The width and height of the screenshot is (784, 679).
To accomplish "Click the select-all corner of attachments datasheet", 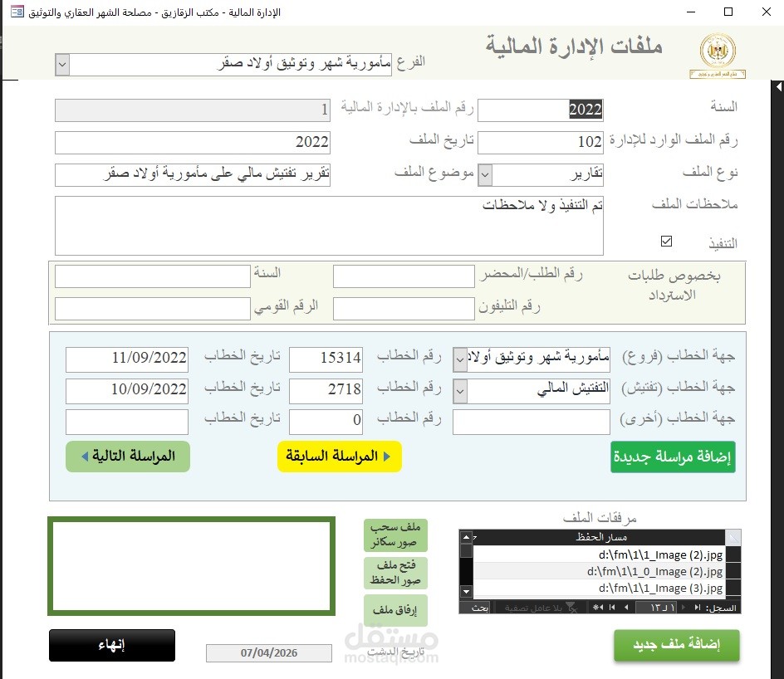I will point(733,538).
